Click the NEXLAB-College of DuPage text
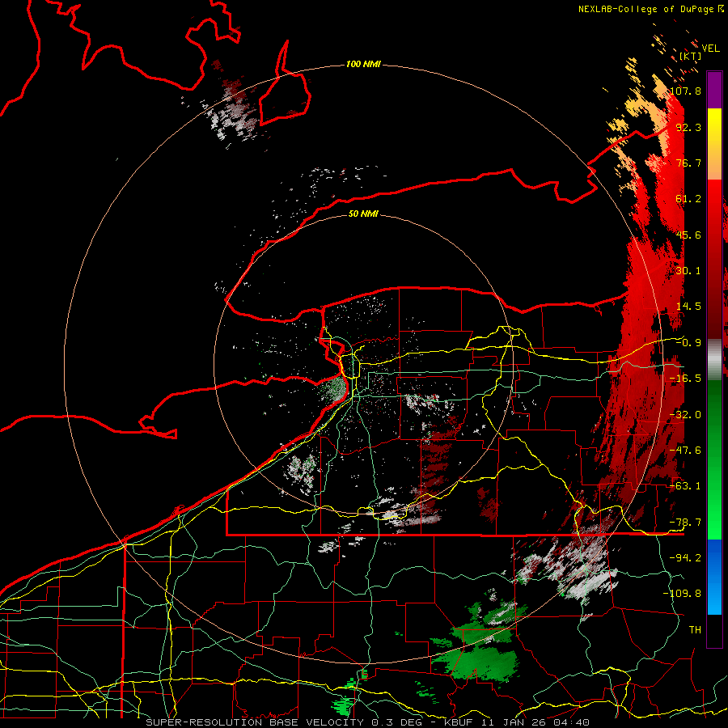 point(647,9)
